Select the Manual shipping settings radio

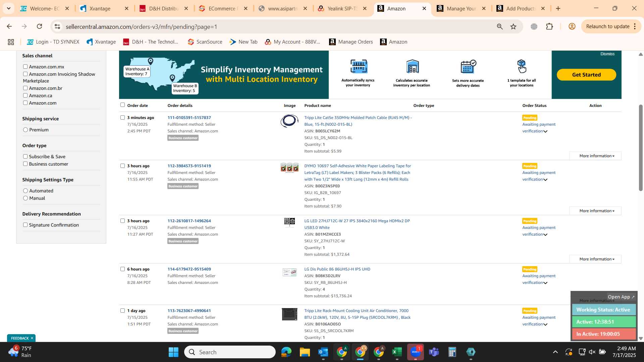click(25, 198)
